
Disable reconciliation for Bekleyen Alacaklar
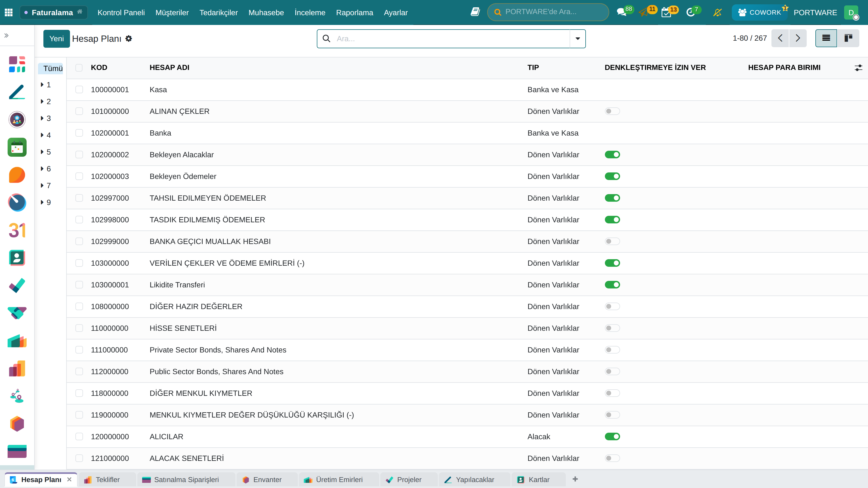click(612, 155)
